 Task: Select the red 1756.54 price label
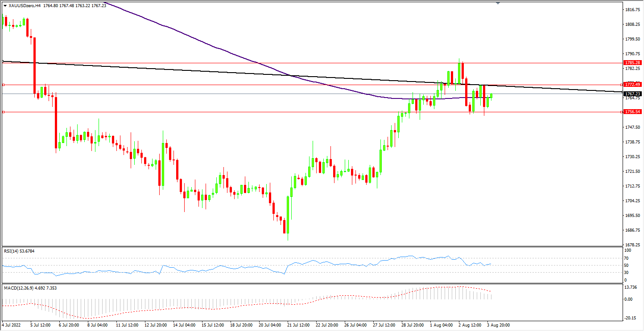[633, 112]
